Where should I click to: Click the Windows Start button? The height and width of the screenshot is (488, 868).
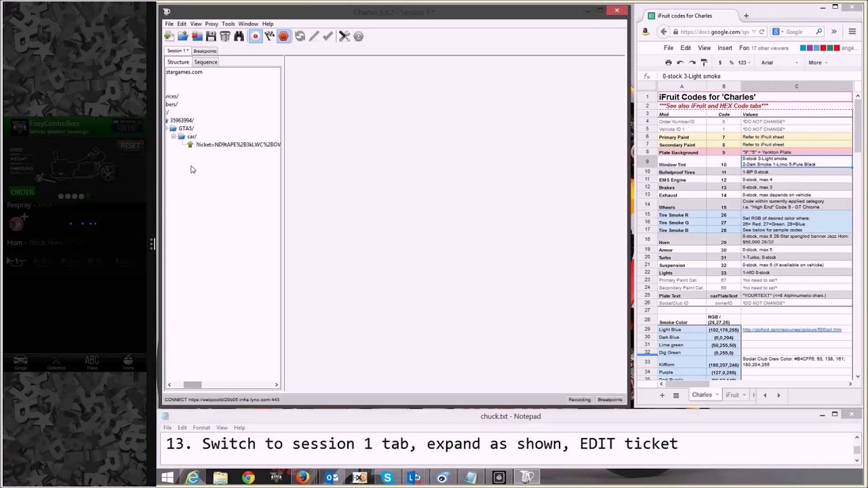click(167, 478)
